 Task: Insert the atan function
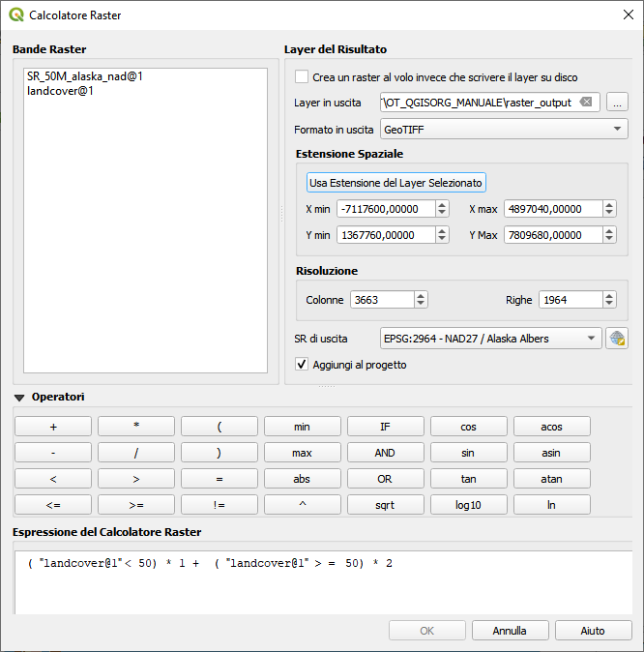[x=552, y=479]
